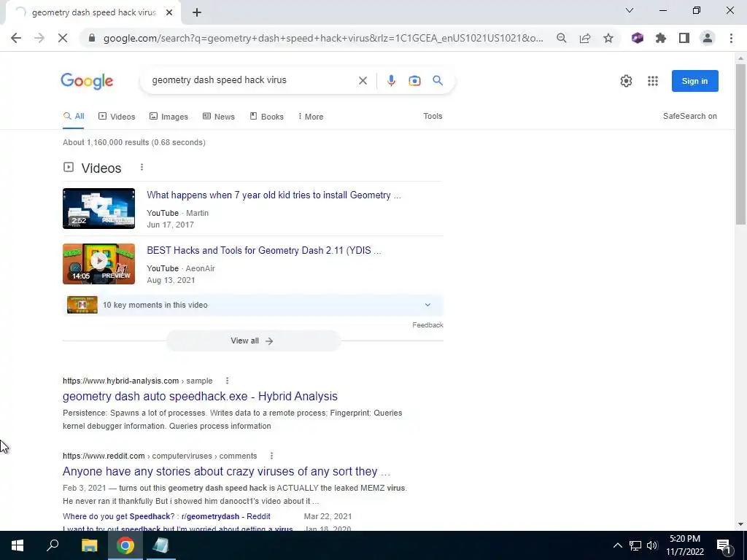Show hidden system tray icons

(617, 545)
